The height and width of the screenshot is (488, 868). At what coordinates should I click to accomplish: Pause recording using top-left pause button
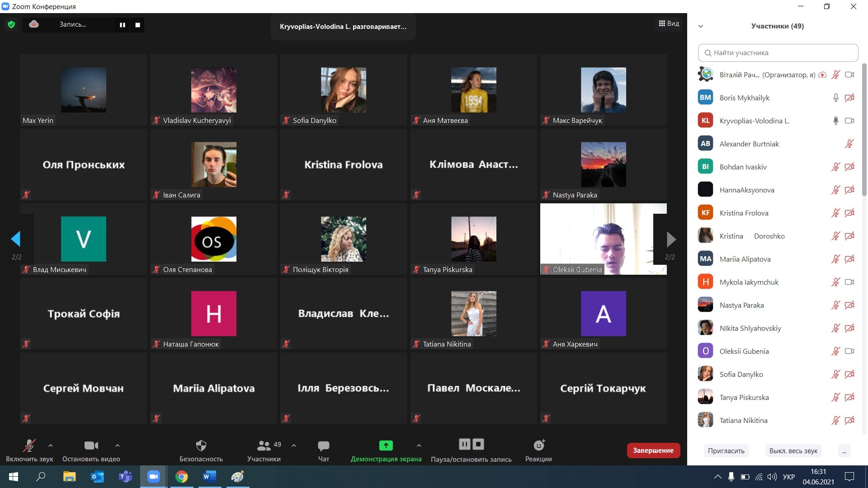coord(122,25)
